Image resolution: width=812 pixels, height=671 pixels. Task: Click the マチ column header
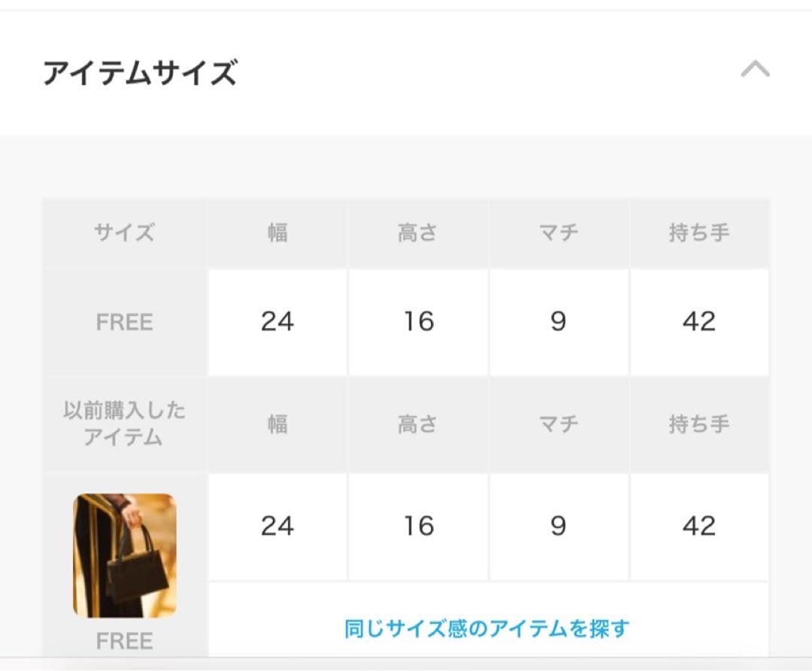tap(559, 232)
